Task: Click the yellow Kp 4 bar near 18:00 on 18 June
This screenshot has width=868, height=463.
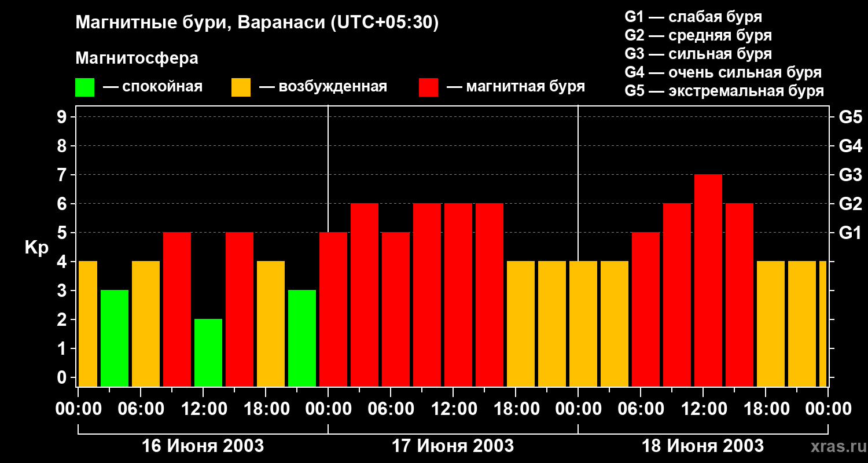Action: (771, 324)
